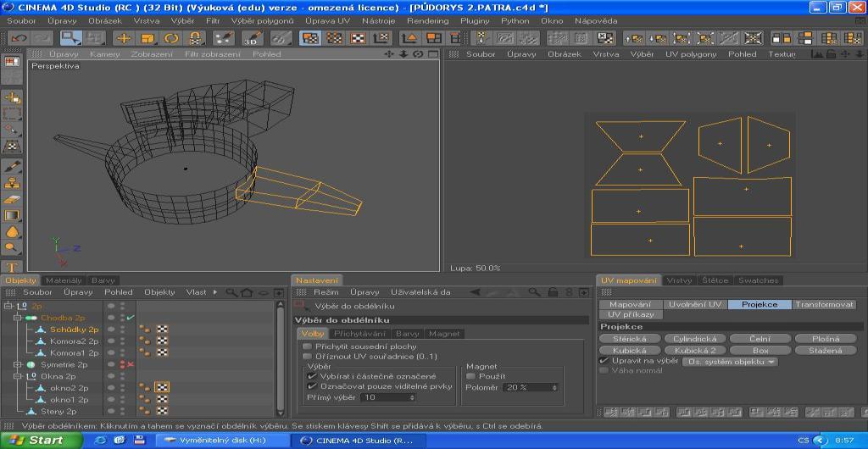This screenshot has height=449, width=868.
Task: Click the 3D paint brush icon
Action: tap(253, 38)
